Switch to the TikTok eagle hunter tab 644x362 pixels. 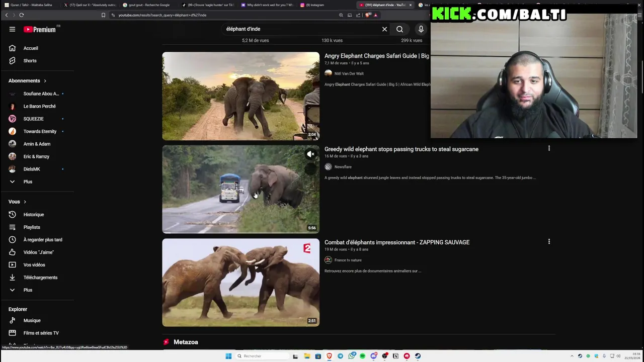[x=208, y=5]
